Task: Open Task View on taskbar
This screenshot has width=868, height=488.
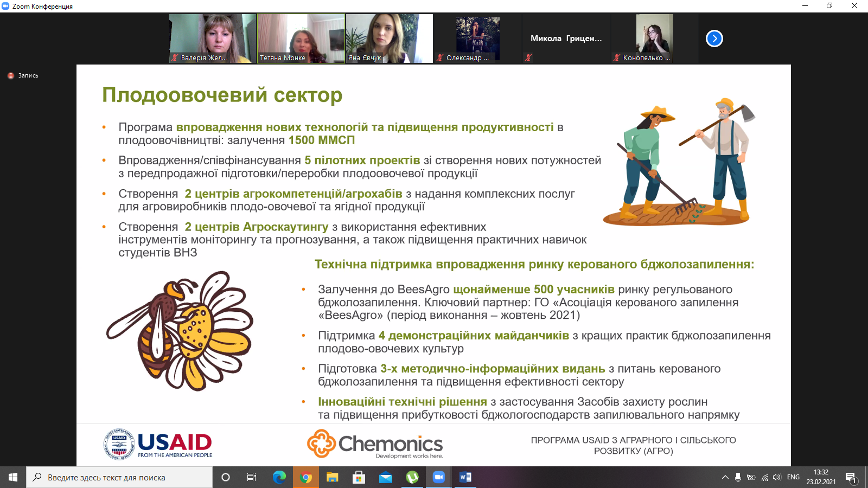Action: pos(252,477)
